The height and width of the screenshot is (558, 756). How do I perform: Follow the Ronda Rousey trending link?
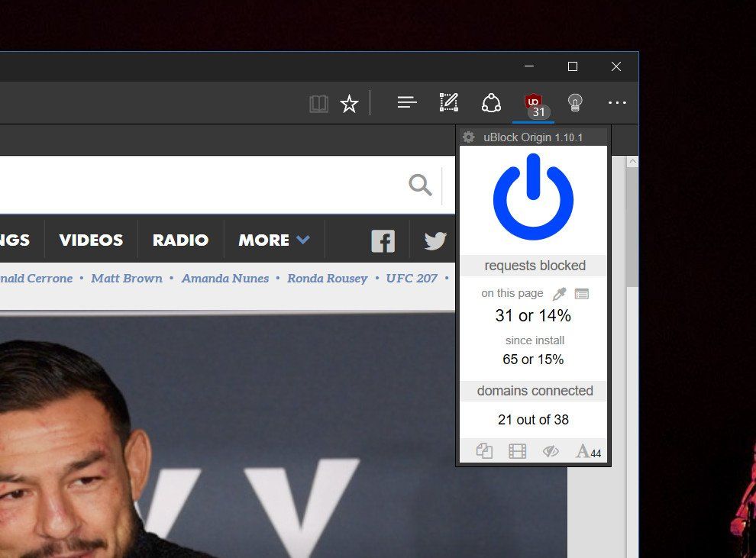(x=328, y=278)
